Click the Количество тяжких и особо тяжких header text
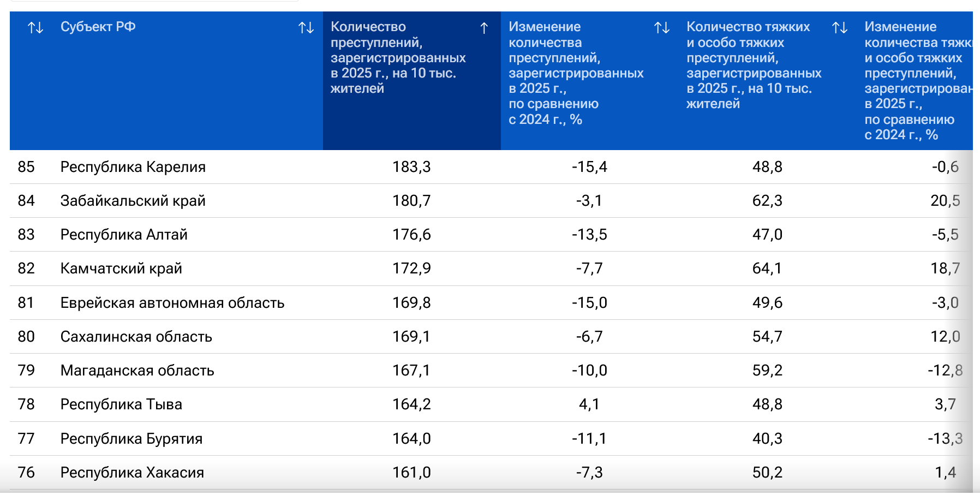Image resolution: width=980 pixels, height=495 pixels. point(754,65)
